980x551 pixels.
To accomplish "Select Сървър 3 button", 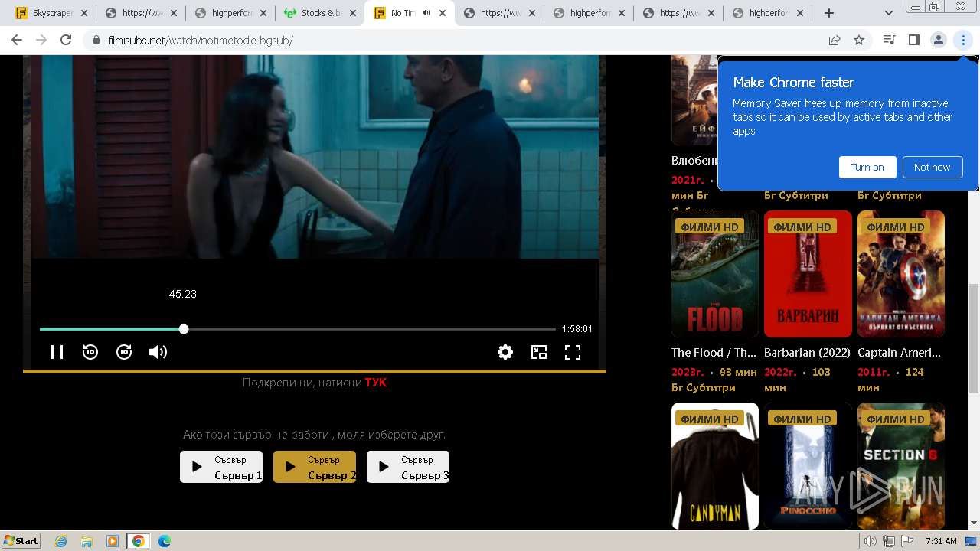I will (408, 467).
